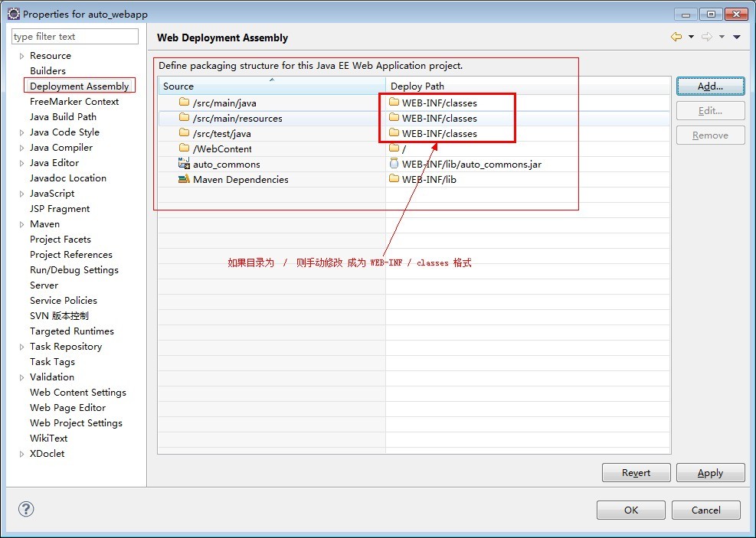Screen dimensions: 756x538
Task: Open Project Facets page
Action: (61, 240)
